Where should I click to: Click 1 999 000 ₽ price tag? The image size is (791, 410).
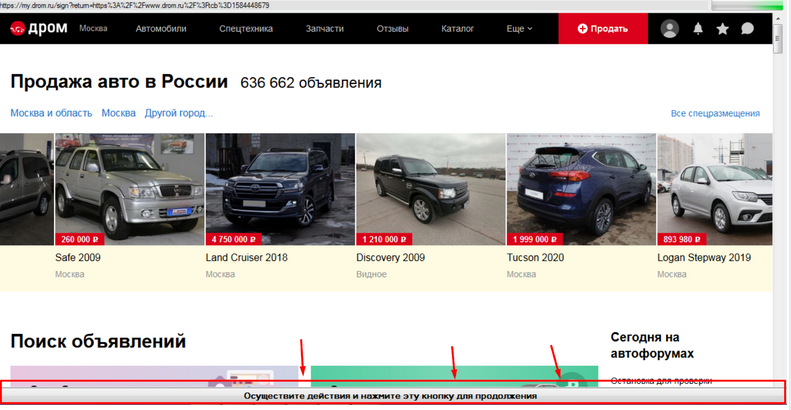(x=535, y=239)
